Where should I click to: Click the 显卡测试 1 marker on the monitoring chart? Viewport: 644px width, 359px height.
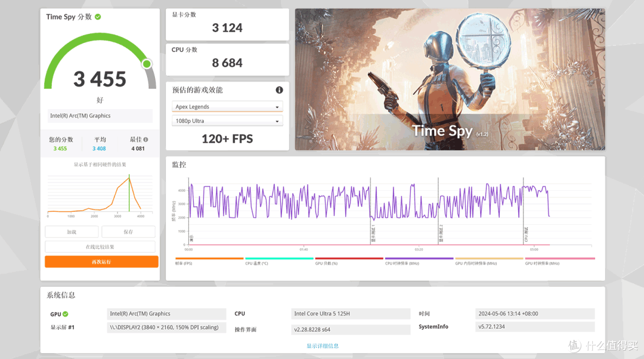(x=373, y=233)
